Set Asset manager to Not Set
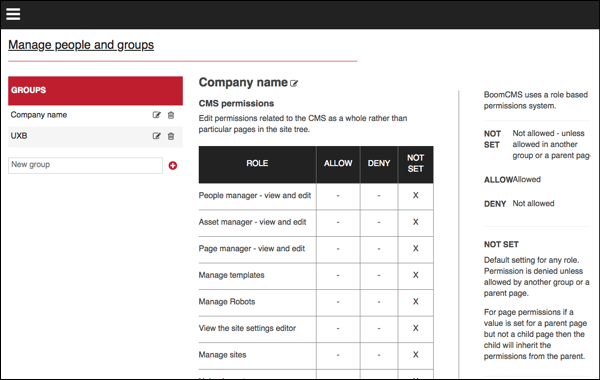The image size is (600, 380). (x=416, y=222)
